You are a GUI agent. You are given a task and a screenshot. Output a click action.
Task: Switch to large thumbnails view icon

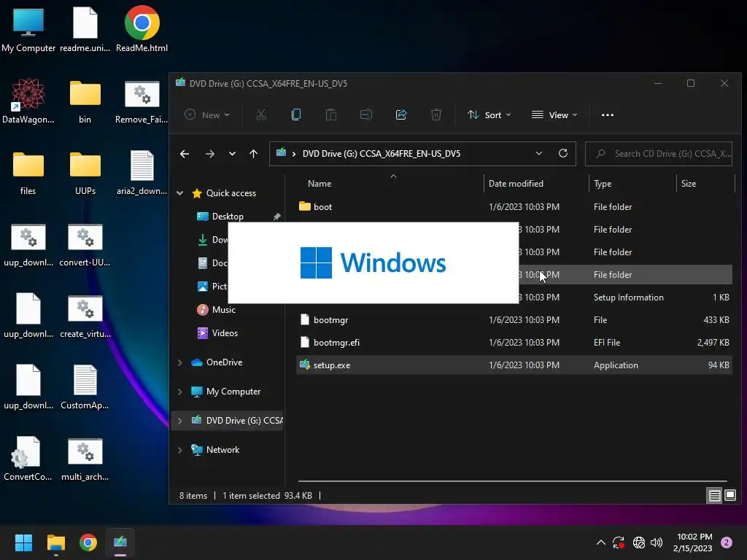point(730,496)
